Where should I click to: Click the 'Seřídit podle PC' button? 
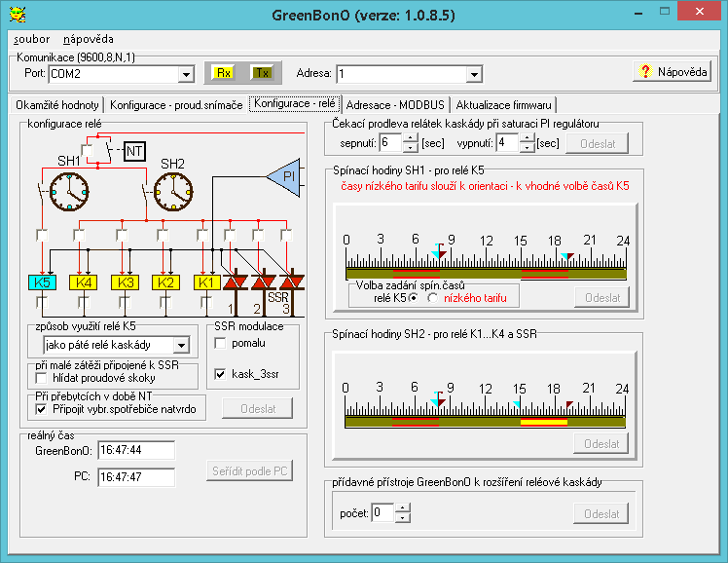pos(250,471)
